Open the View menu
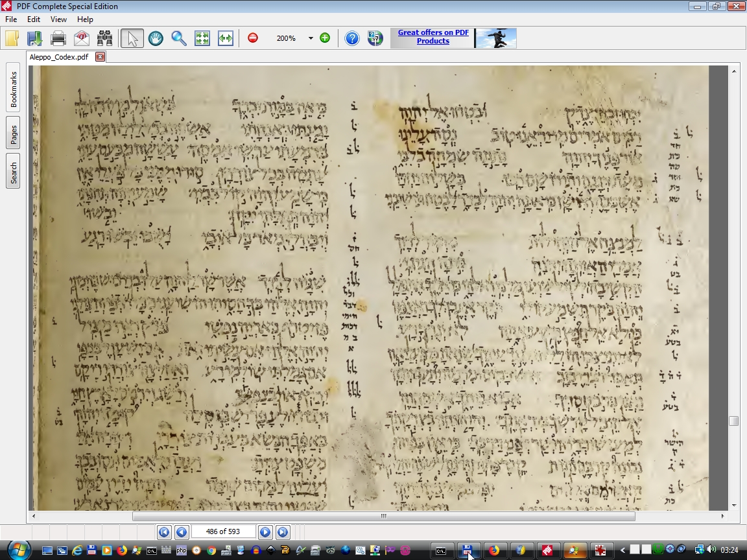Viewport: 747px width, 560px height. (58, 19)
